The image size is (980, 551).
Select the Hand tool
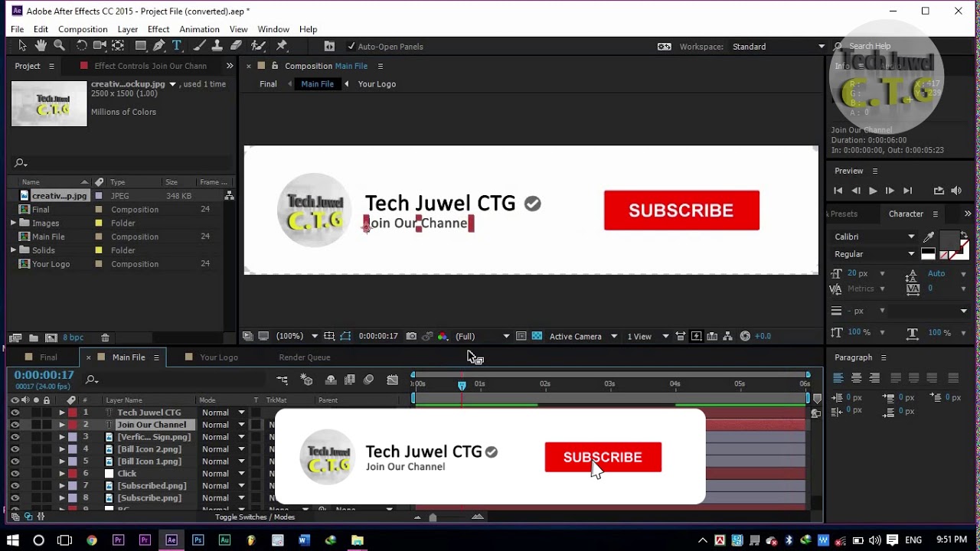[41, 46]
